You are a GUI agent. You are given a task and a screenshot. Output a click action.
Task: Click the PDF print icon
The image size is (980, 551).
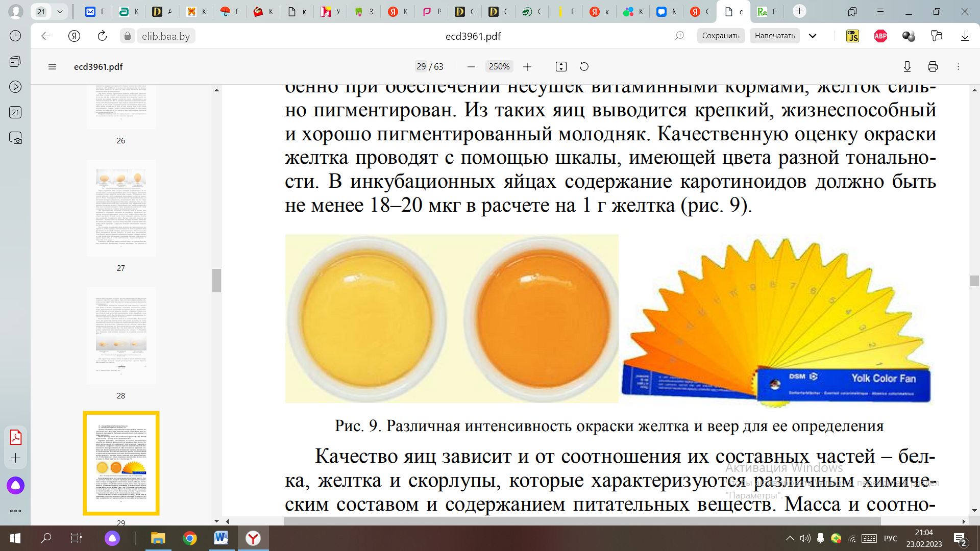tap(933, 67)
